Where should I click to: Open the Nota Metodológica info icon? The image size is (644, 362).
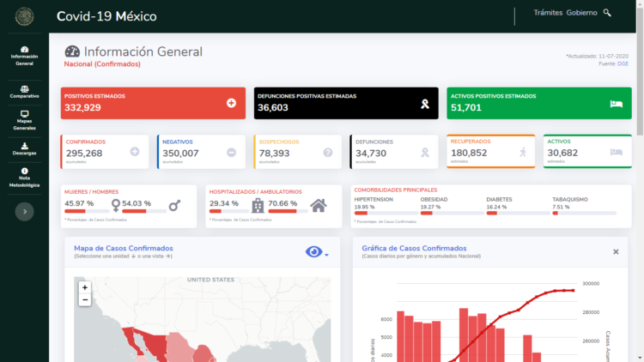point(24,171)
